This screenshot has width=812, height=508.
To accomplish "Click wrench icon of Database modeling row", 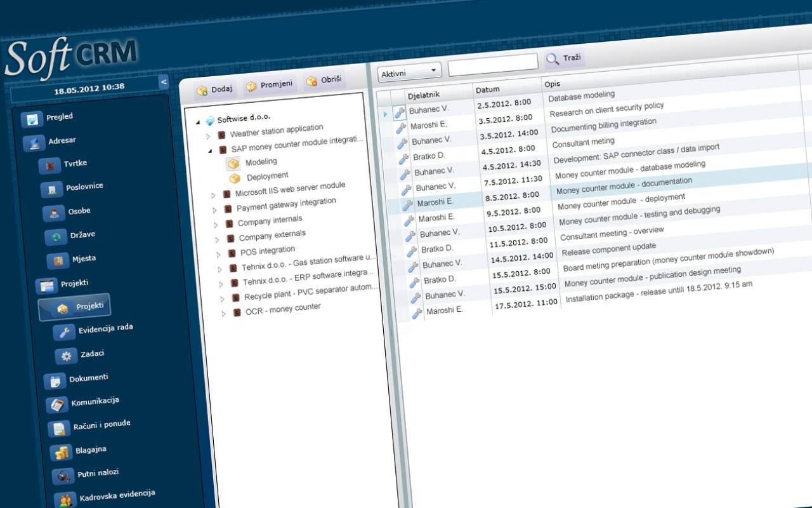I will tap(399, 114).
